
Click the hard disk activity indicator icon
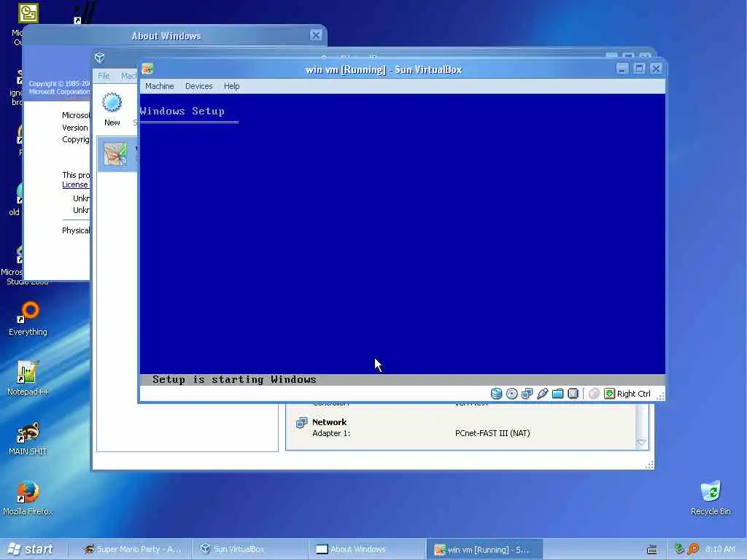click(496, 393)
